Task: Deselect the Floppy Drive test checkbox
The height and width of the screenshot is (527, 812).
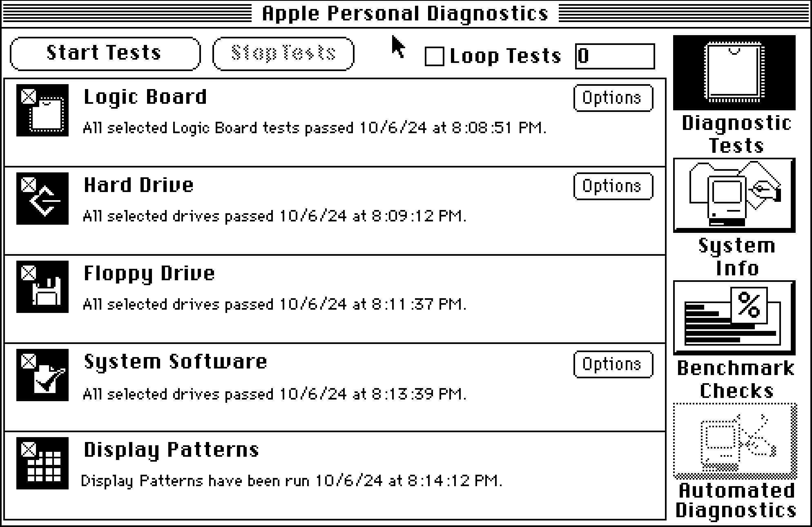Action: coord(29,273)
